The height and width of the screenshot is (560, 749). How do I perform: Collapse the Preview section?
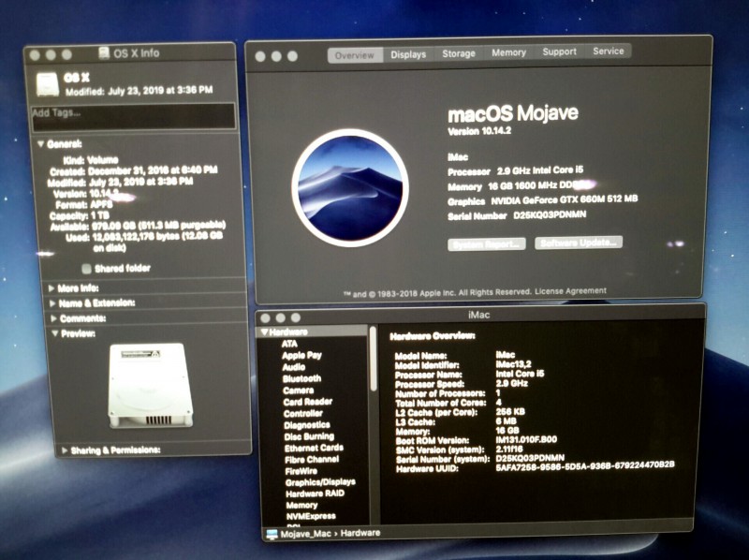(x=55, y=333)
